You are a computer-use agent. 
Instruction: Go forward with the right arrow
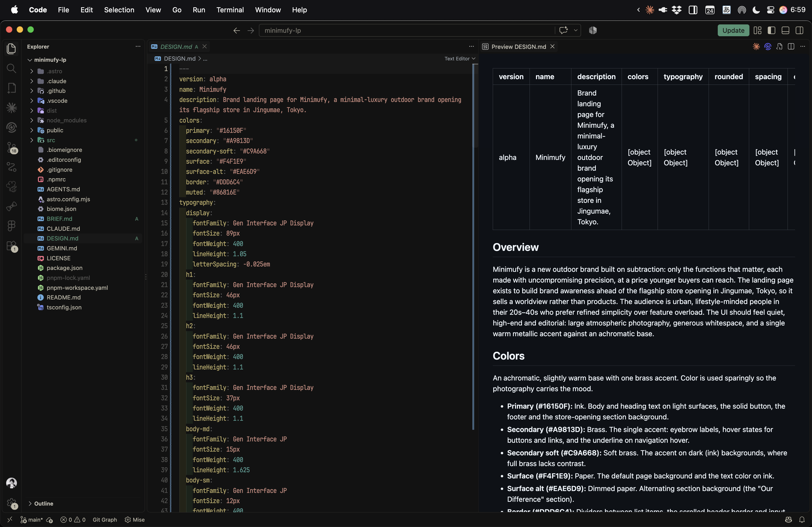click(x=251, y=30)
